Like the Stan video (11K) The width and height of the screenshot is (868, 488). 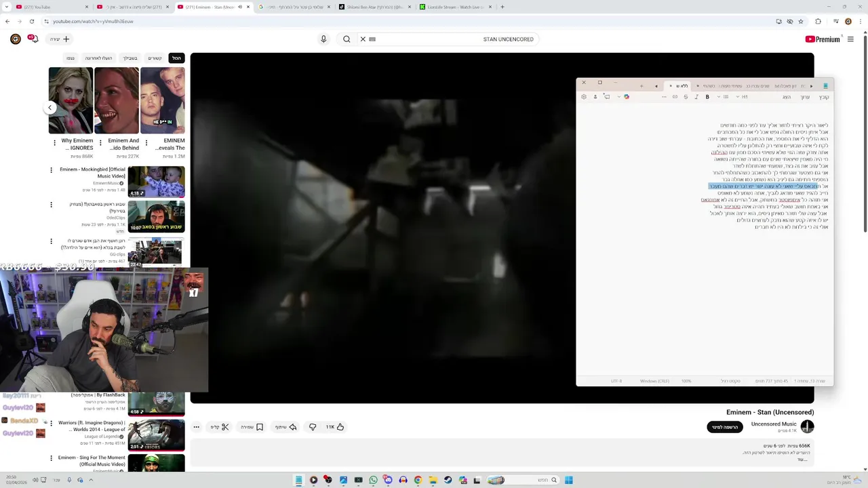(335, 427)
